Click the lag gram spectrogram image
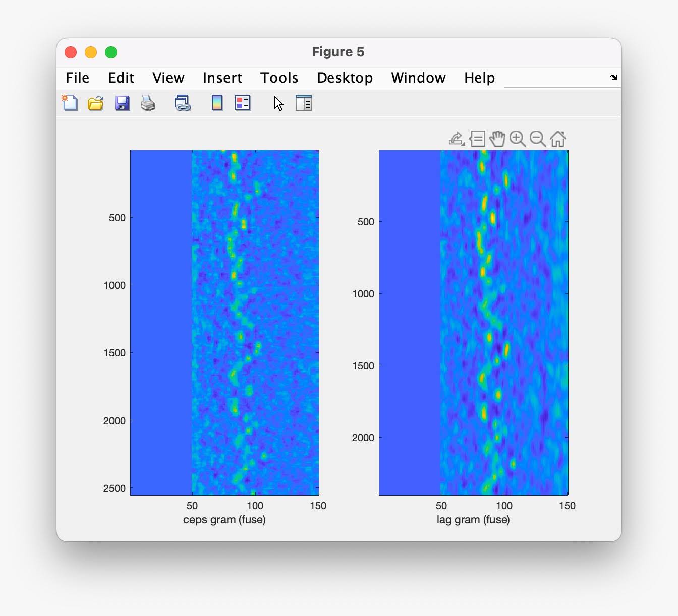The image size is (678, 616). click(474, 323)
